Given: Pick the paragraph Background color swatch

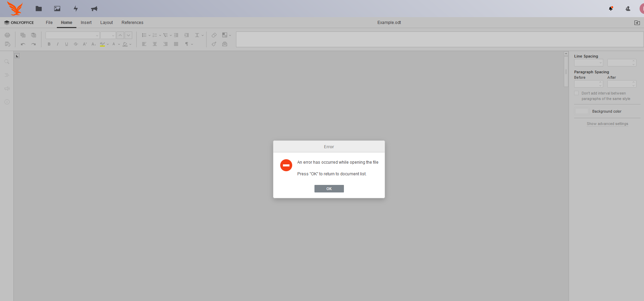Looking at the screenshot, I should point(582,111).
